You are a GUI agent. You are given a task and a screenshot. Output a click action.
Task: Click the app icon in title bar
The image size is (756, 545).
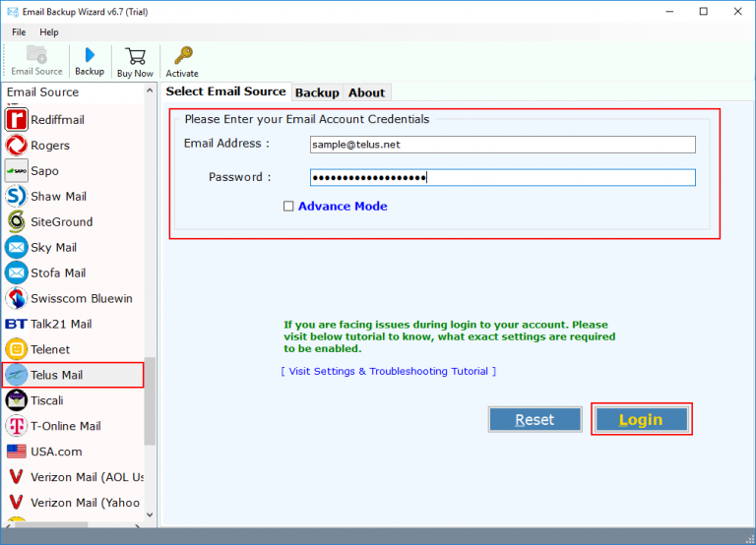click(13, 12)
